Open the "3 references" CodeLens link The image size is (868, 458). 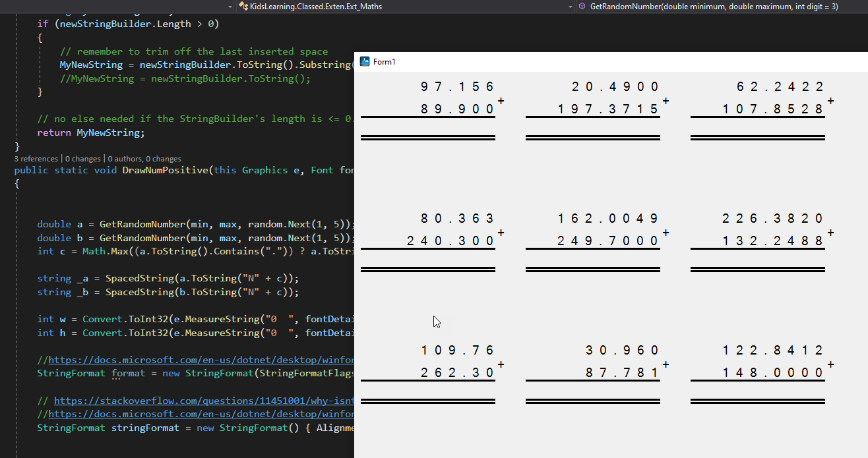[36, 159]
